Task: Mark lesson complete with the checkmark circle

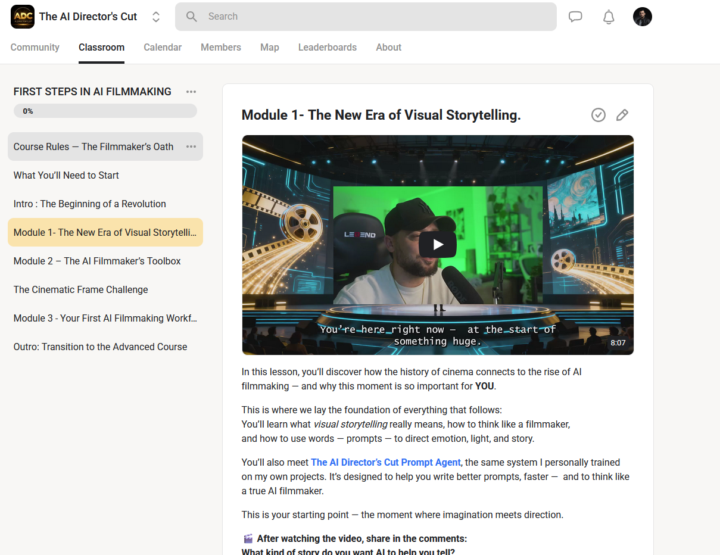Action: coord(598,115)
